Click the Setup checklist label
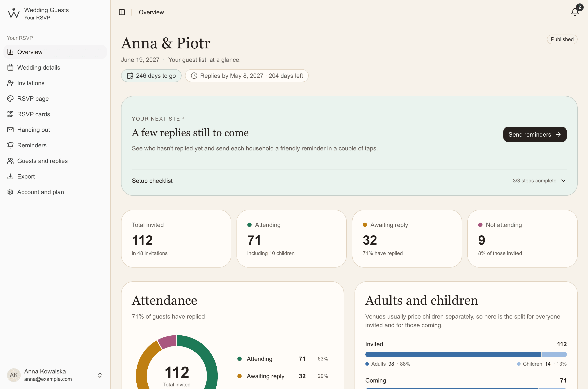This screenshot has height=389, width=588. tap(152, 181)
